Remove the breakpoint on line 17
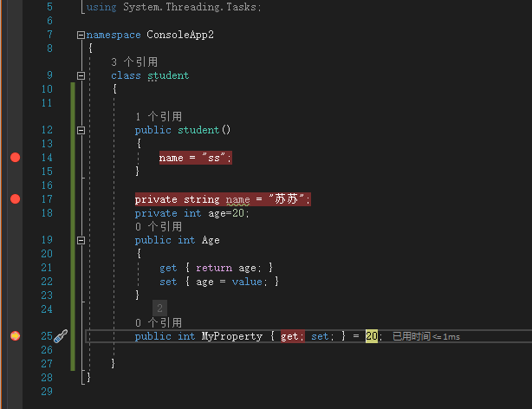The width and height of the screenshot is (532, 409). click(x=15, y=199)
